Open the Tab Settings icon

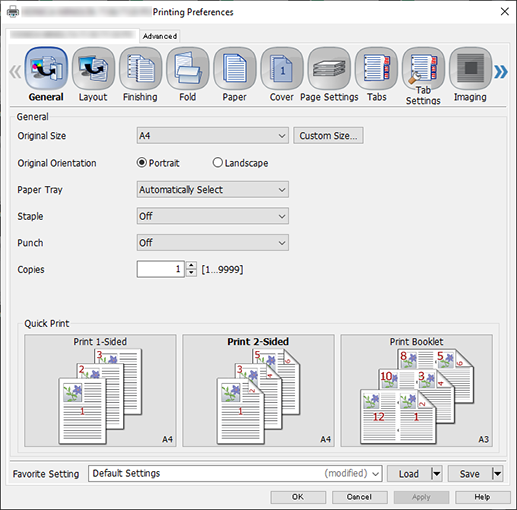tap(423, 68)
